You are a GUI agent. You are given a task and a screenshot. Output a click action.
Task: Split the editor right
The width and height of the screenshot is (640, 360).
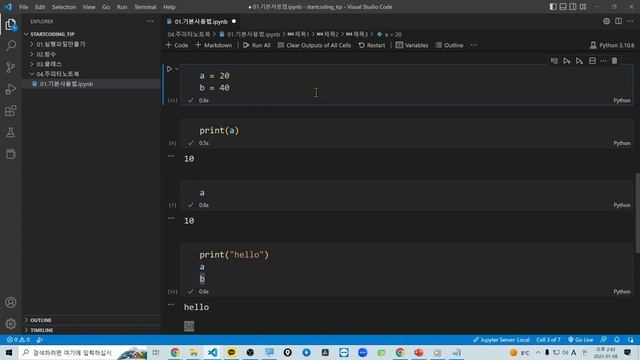[618, 21]
